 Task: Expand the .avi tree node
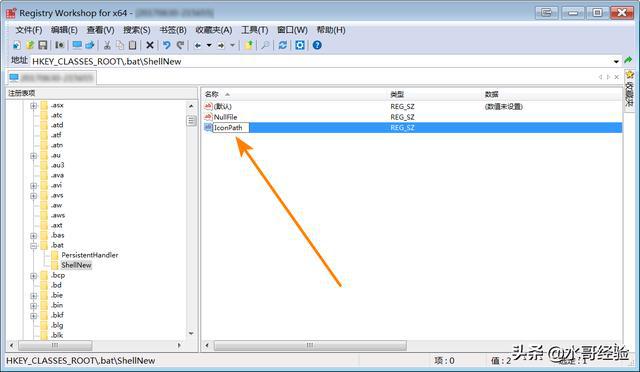pyautogui.click(x=33, y=186)
